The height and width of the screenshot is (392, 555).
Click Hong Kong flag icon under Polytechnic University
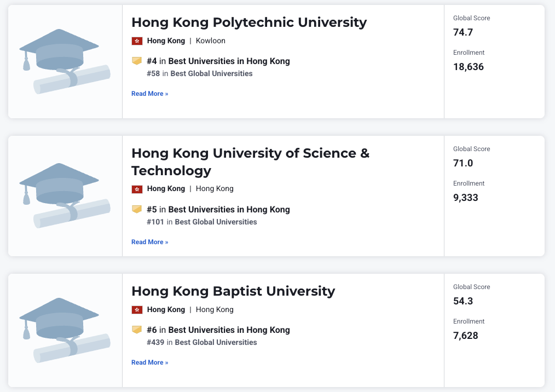click(137, 41)
